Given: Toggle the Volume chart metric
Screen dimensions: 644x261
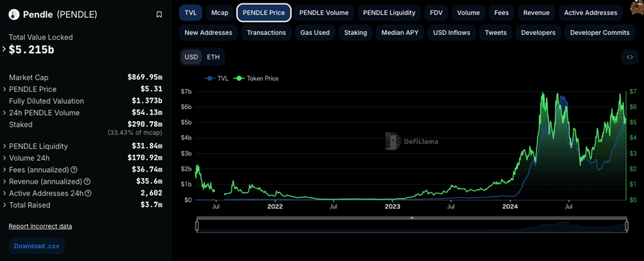Looking at the screenshot, I should (468, 13).
